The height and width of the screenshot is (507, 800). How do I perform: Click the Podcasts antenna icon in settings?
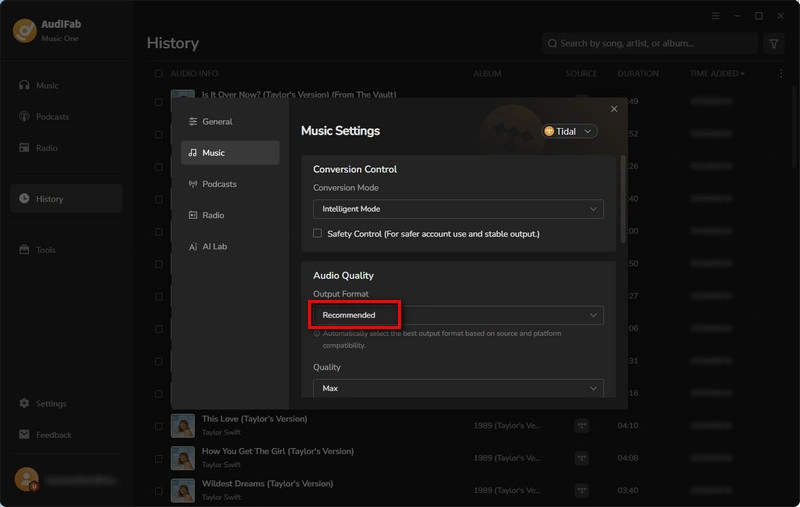193,184
